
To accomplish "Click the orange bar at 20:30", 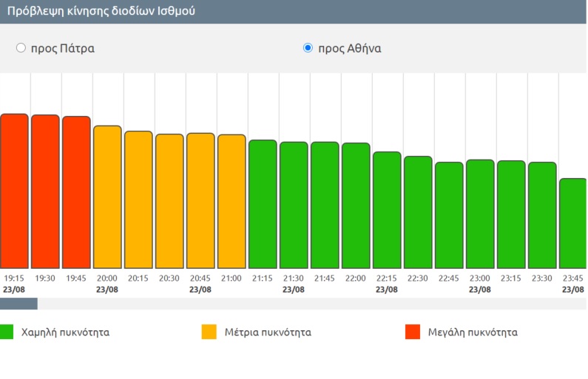I will click(169, 201).
